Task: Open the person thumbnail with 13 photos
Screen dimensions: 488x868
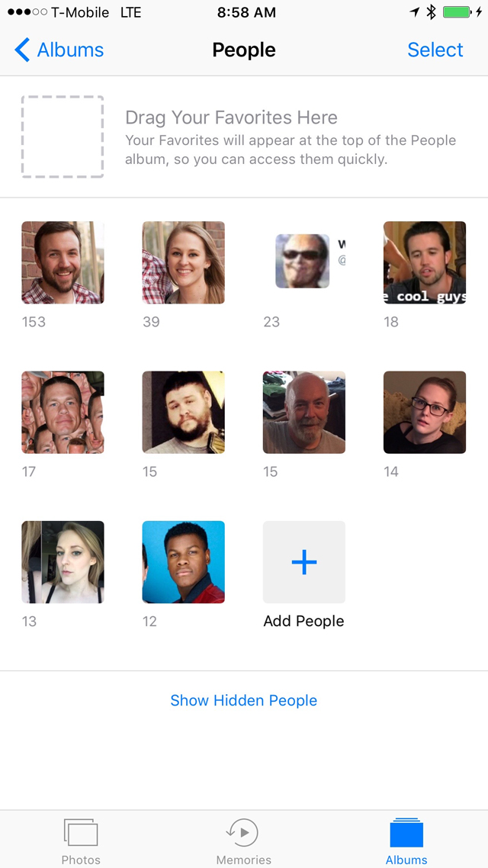Action: (63, 562)
